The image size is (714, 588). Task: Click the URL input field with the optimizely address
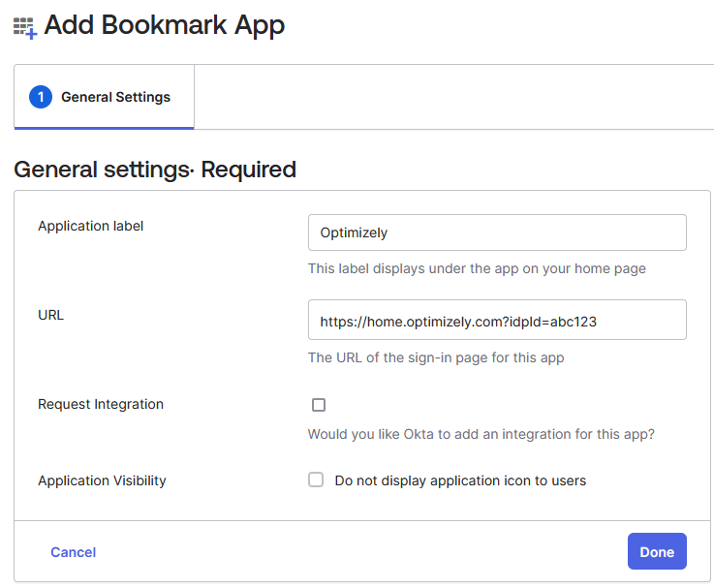[x=497, y=320]
